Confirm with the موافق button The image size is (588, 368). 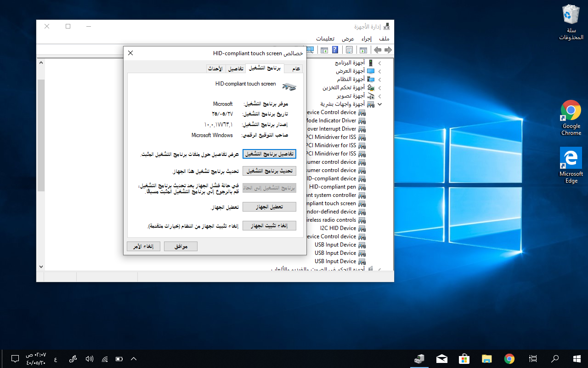point(181,246)
